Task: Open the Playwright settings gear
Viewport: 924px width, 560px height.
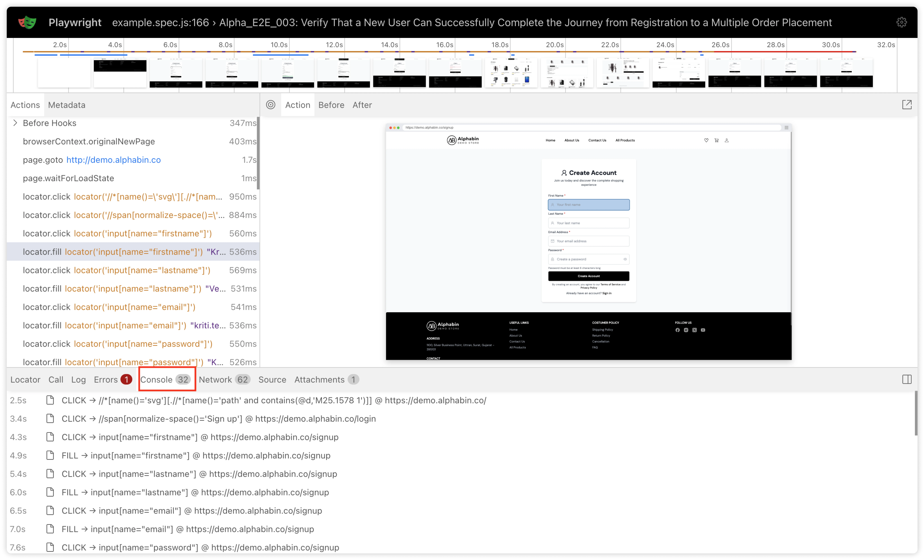Action: (902, 22)
